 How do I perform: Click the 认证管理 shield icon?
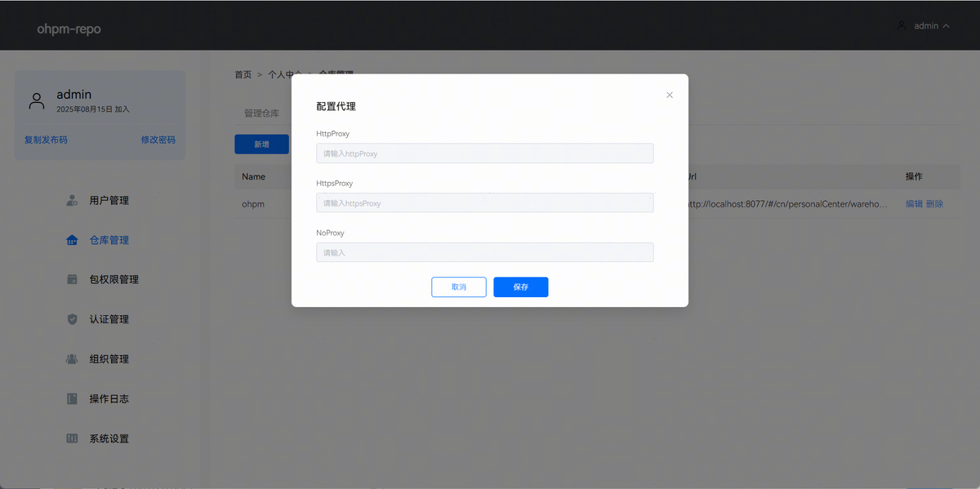coord(72,319)
